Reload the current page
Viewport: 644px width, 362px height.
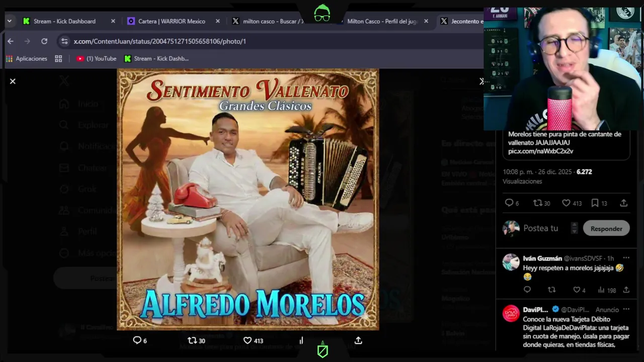point(44,41)
